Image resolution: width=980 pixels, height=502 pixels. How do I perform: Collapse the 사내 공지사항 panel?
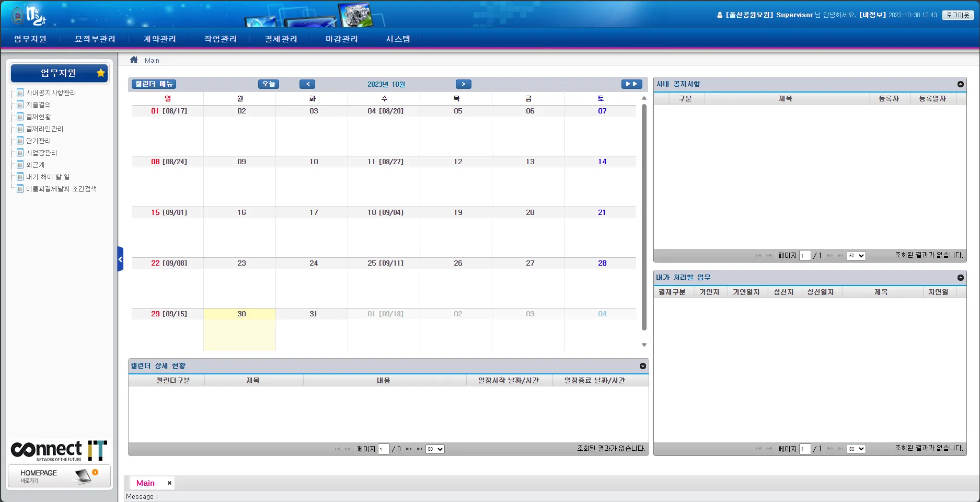(960, 84)
